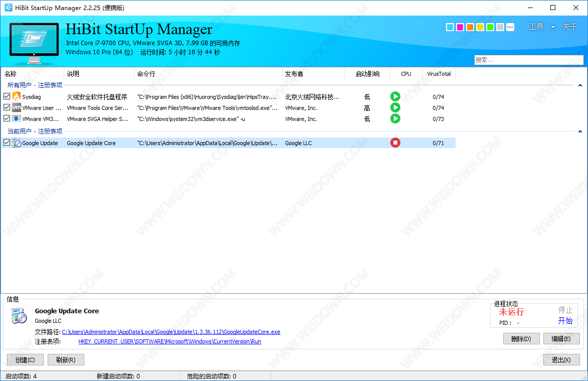Viewport: 588px width, 381px height.
Task: Uncheck the Google Update startup entry
Action: tap(7, 143)
